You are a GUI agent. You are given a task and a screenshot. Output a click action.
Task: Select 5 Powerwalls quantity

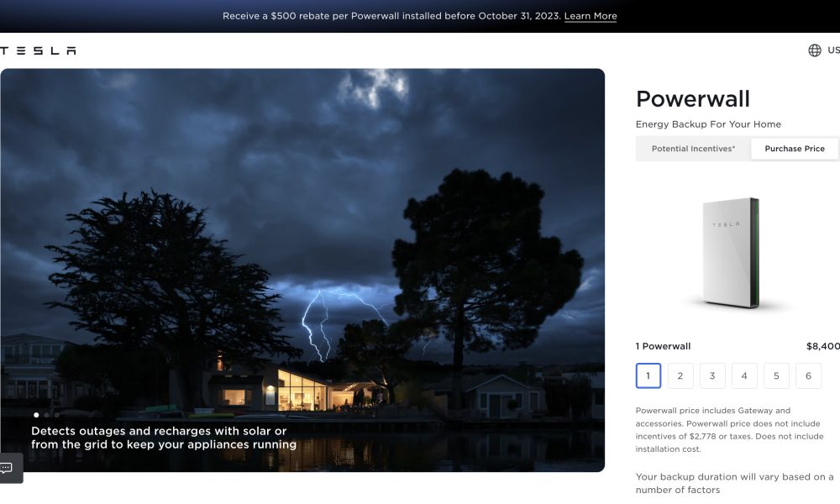click(776, 375)
